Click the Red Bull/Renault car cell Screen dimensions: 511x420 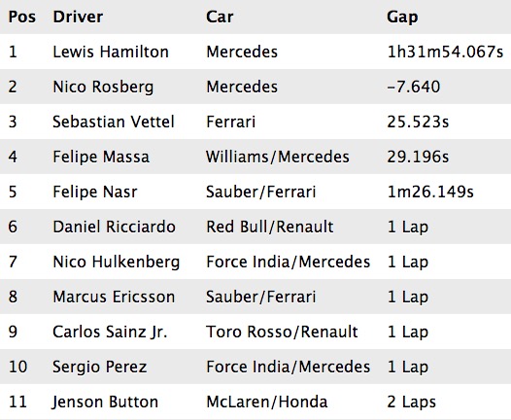(270, 227)
